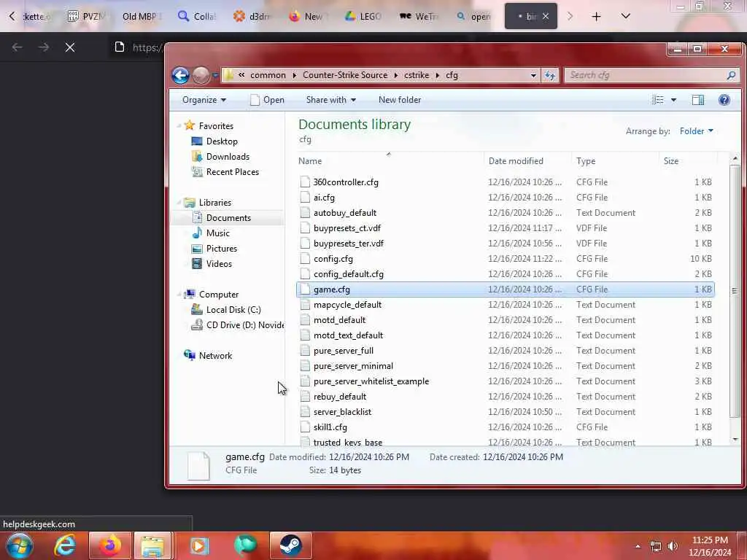Viewport: 747px width, 560px height.
Task: Launch Internet Explorer from the taskbar
Action: [x=65, y=545]
